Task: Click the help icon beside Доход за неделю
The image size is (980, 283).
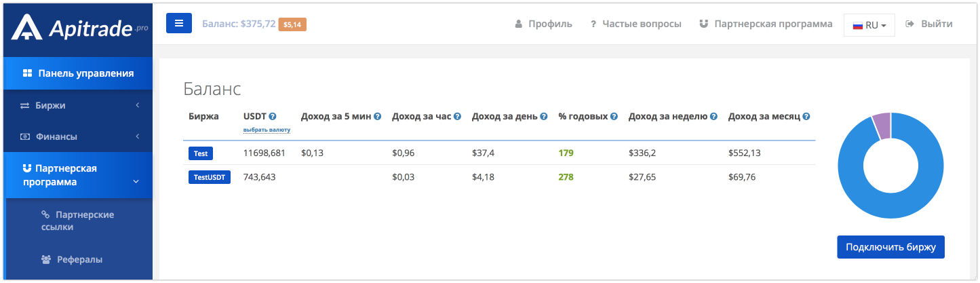Action: point(713,116)
